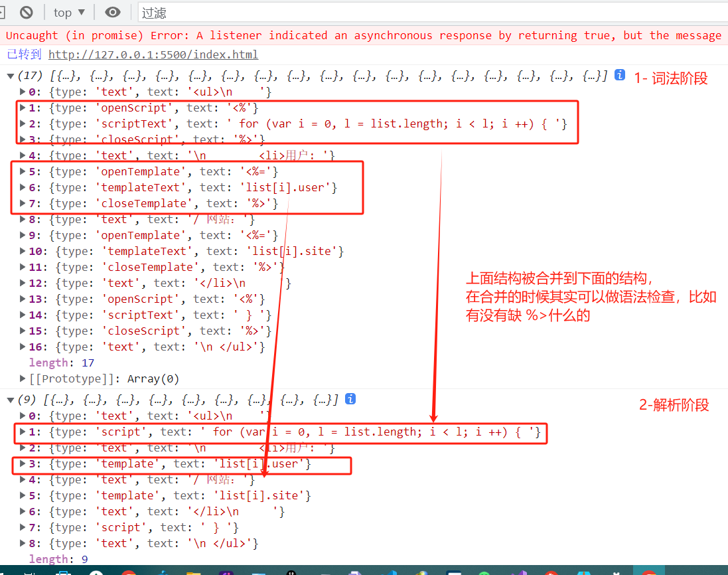Expand item 16 with text '\n </ul>'
Image resolution: width=728 pixels, height=575 pixels.
pos(23,347)
